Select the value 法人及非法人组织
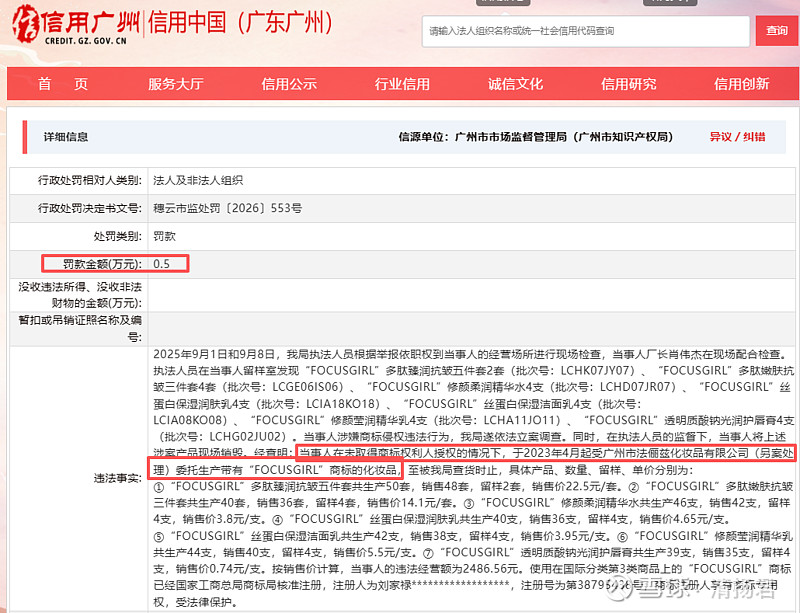The width and height of the screenshot is (800, 613). click(198, 180)
